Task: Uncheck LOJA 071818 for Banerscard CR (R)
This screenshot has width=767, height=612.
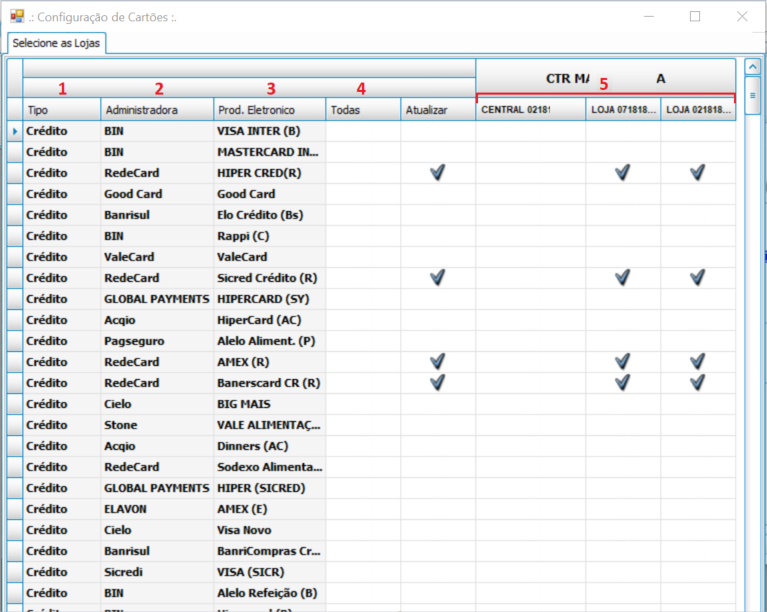Action: coord(623,383)
